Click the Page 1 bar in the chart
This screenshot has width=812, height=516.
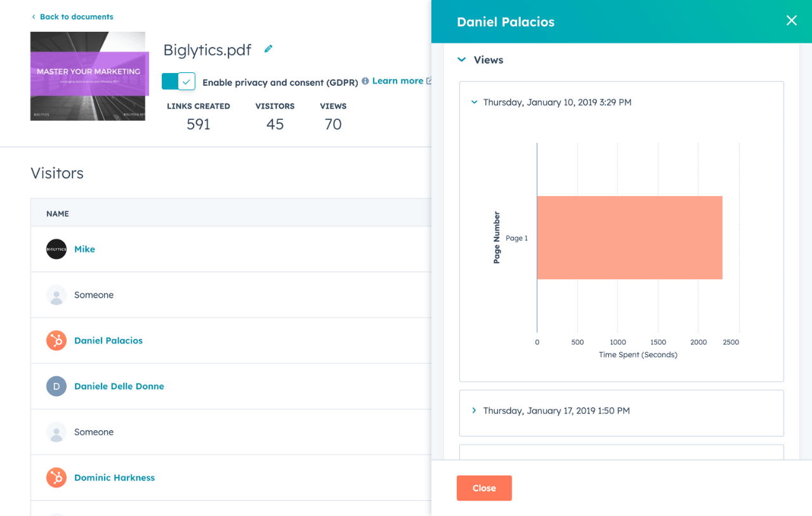pyautogui.click(x=629, y=237)
